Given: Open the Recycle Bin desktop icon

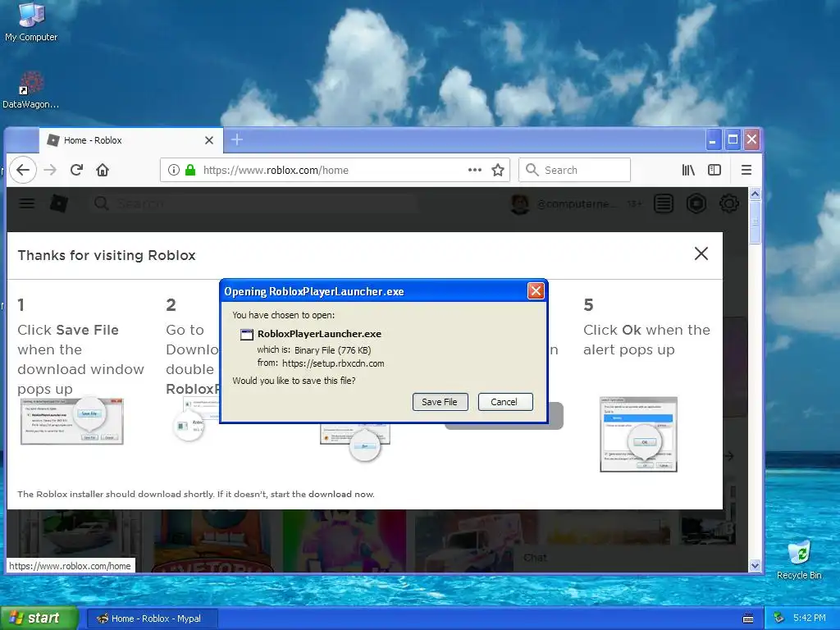Looking at the screenshot, I should click(799, 560).
